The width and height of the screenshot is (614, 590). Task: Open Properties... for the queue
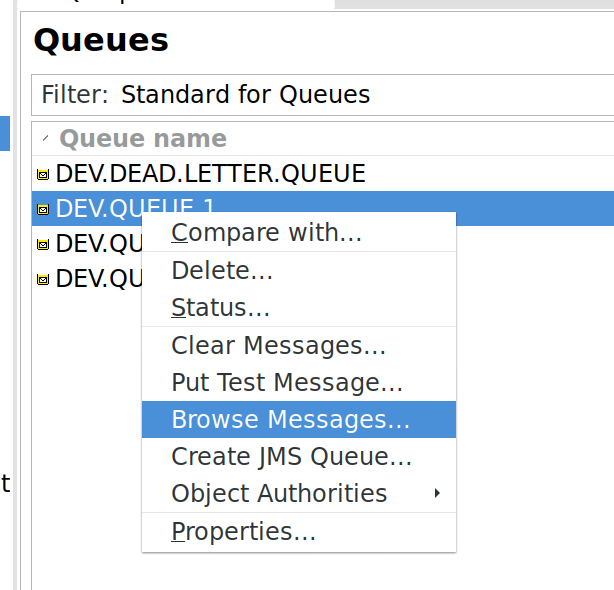[x=243, y=532]
